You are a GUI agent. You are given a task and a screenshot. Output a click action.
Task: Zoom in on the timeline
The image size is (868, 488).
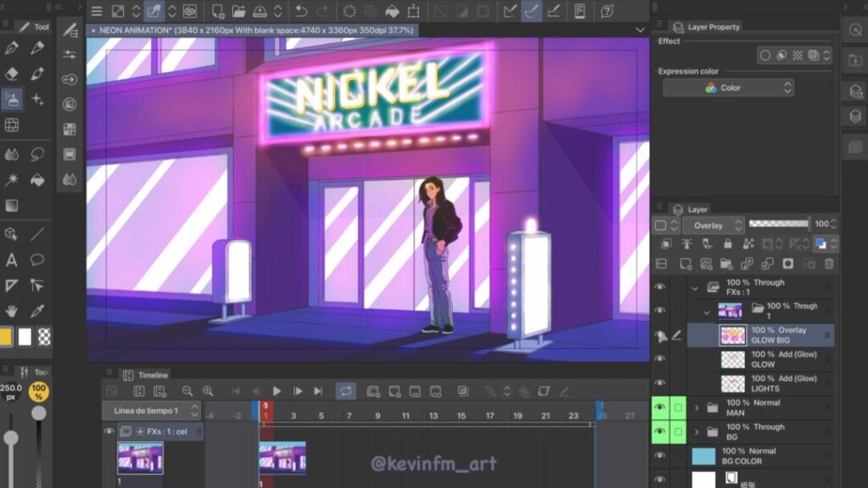pos(208,391)
